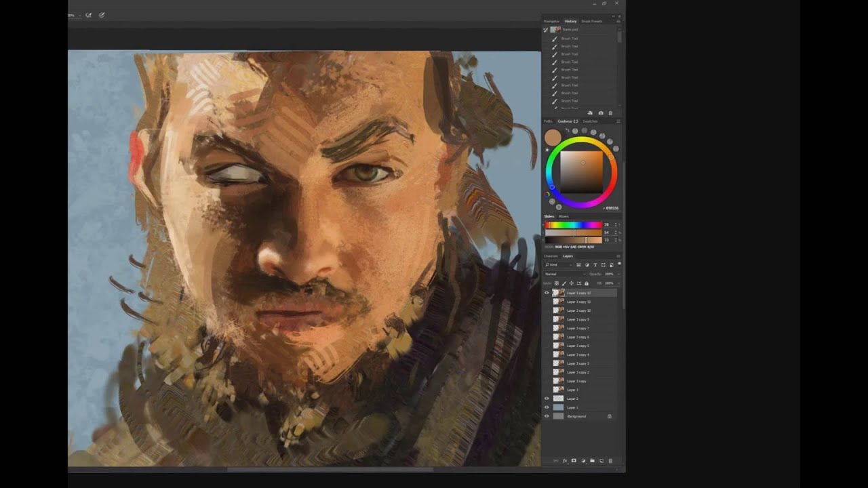Select the LAB color mode
This screenshot has width=868, height=488.
[x=573, y=247]
